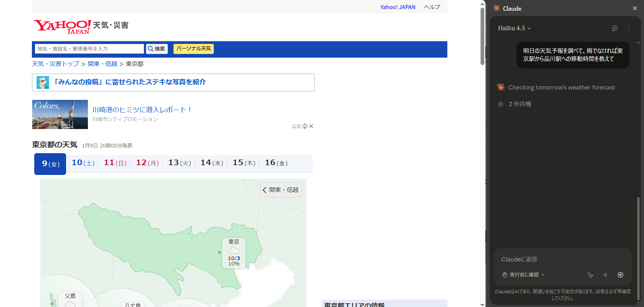Open the Haiku 4.5 model dropdown
This screenshot has height=307, width=644.
click(514, 28)
